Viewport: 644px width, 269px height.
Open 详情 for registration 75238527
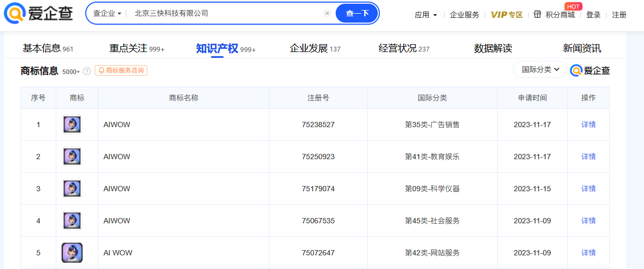tap(588, 125)
